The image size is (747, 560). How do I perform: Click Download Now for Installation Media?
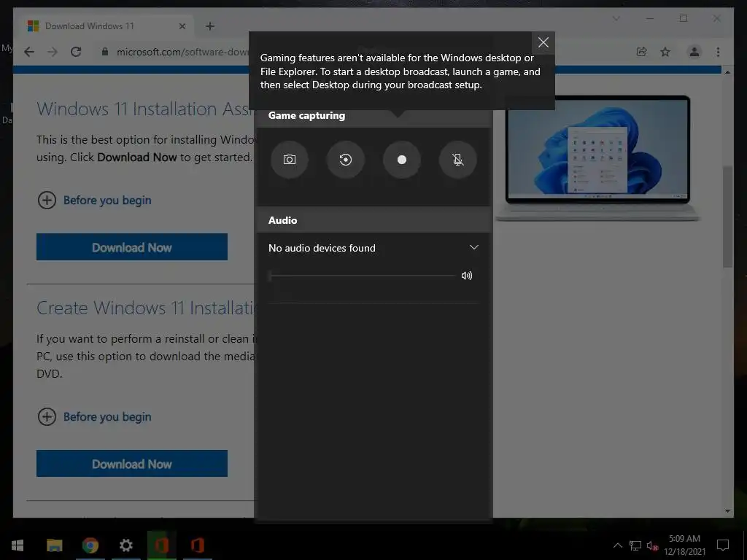(x=132, y=464)
